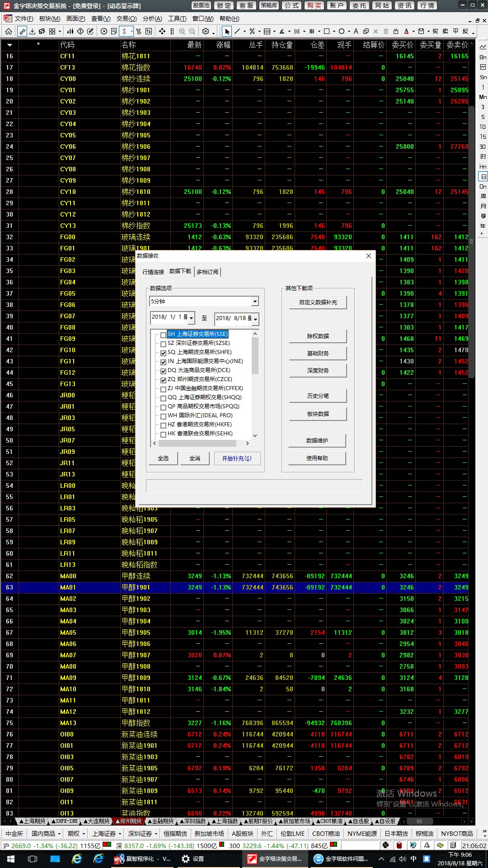488x868 pixels.
Task: Click the download data toolbar icon
Action: 33,31
